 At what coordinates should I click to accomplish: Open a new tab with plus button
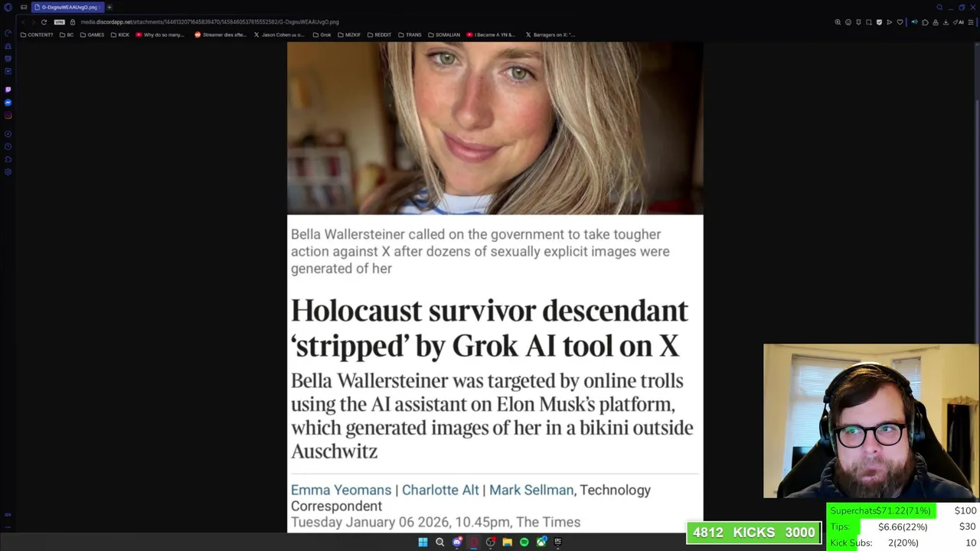tap(109, 7)
